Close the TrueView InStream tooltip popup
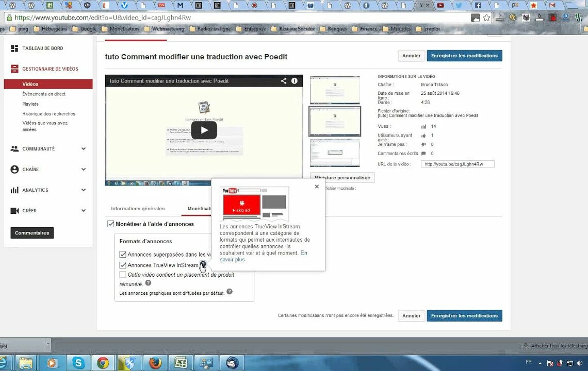This screenshot has height=371, width=588. 317,187
